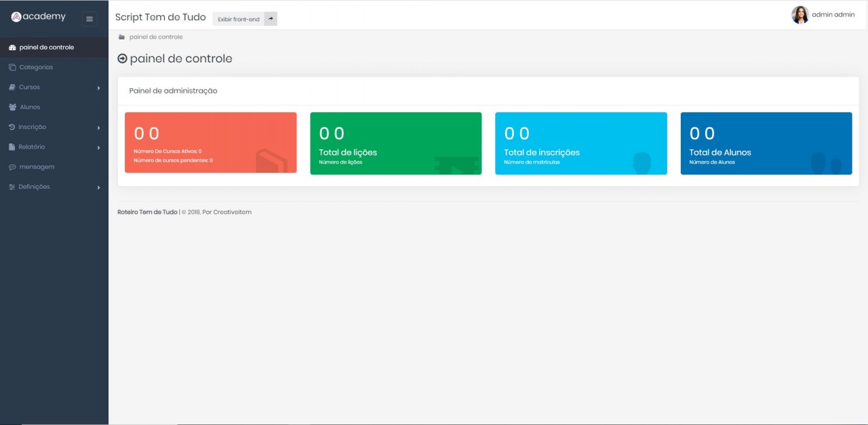This screenshot has height=425, width=868.
Task: Click the Relatório document icon
Action: point(12,147)
